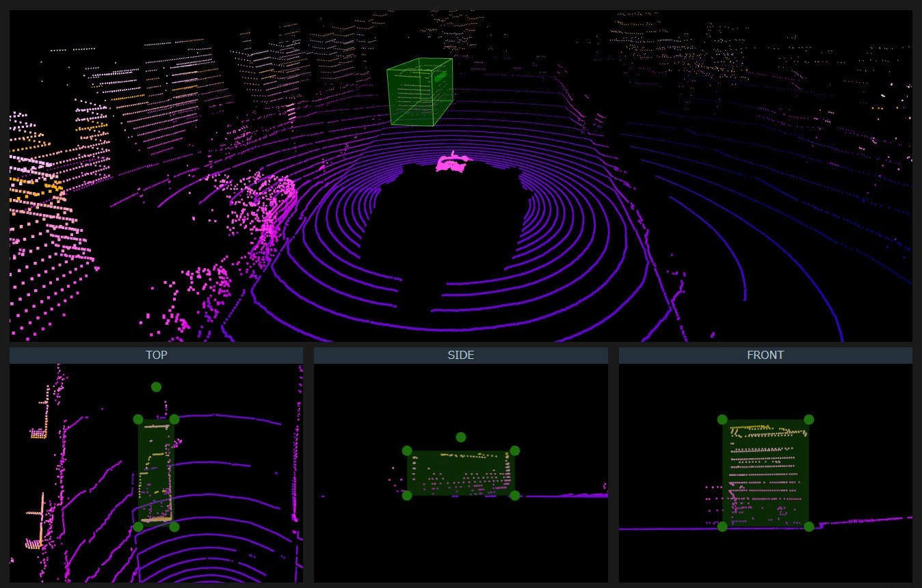Image resolution: width=922 pixels, height=588 pixels.
Task: Click the bottom-right corner handle in SIDE view
Action: [x=514, y=496]
